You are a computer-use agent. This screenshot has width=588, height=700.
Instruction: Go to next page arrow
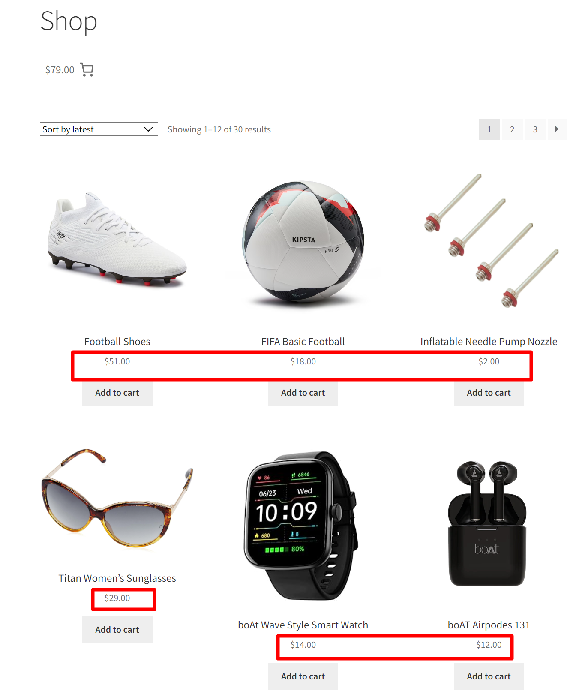click(x=556, y=129)
